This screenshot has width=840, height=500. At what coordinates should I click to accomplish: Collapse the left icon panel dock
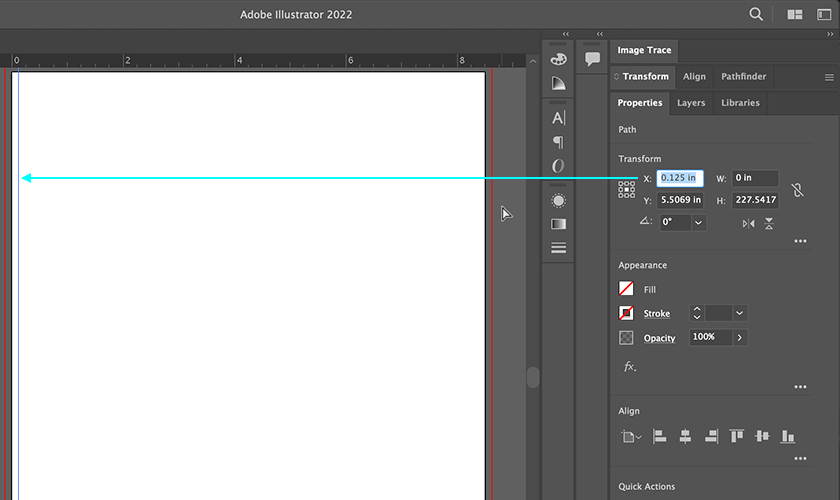pyautogui.click(x=566, y=34)
